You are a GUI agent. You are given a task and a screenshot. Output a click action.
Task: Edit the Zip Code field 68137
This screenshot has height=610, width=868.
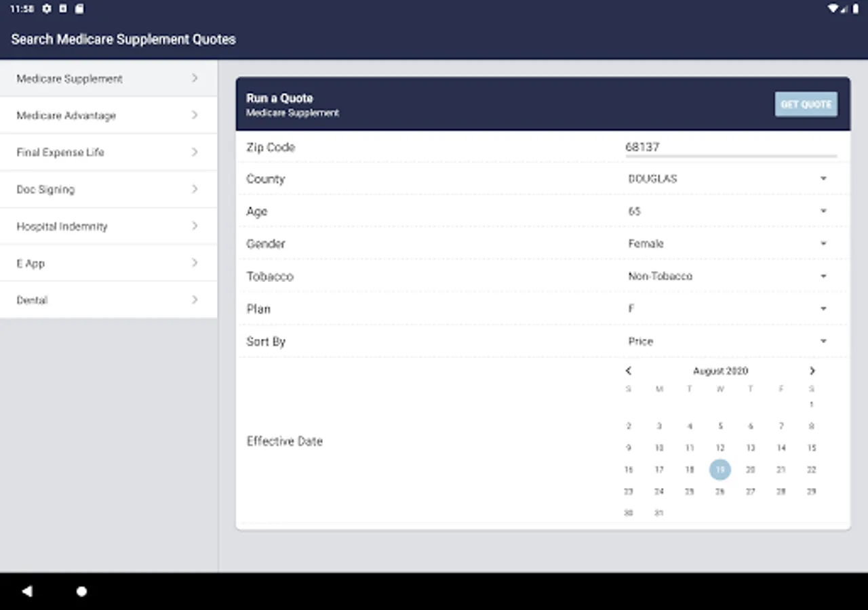click(731, 147)
